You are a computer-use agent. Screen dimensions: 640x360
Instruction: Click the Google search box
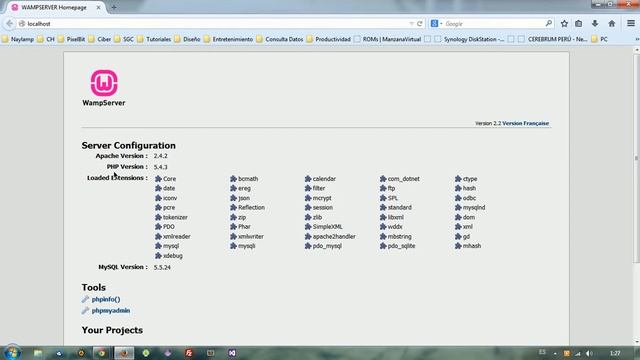pyautogui.click(x=494, y=24)
